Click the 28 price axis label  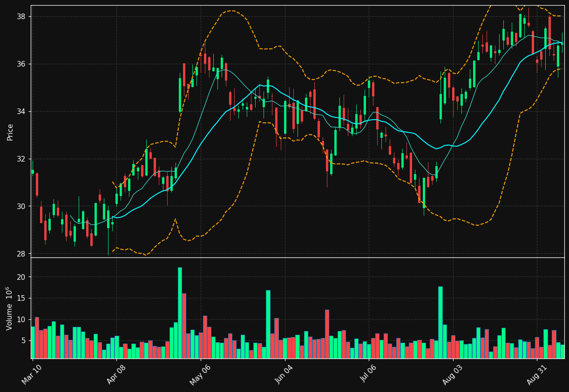point(22,254)
